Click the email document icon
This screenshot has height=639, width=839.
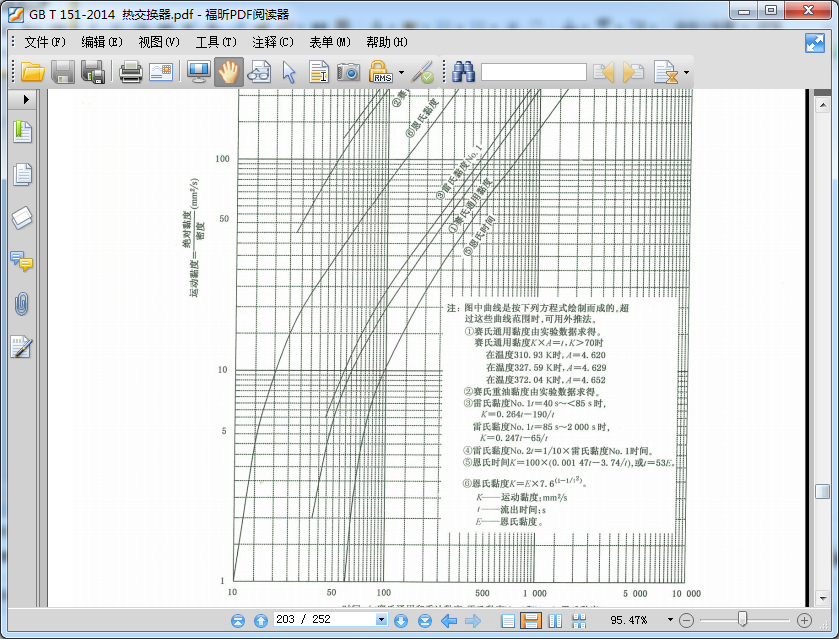161,72
